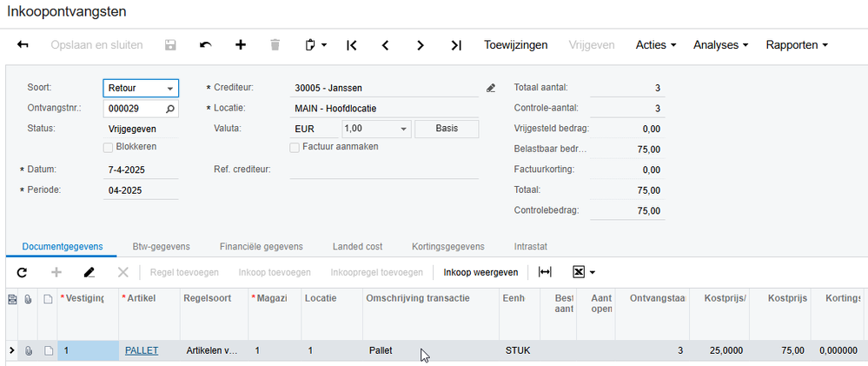This screenshot has height=366, width=868.
Task: Click the Basis button
Action: [447, 129]
